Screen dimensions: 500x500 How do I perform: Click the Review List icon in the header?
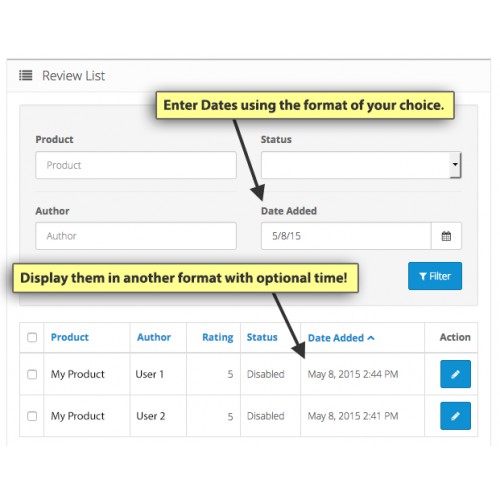(26, 75)
